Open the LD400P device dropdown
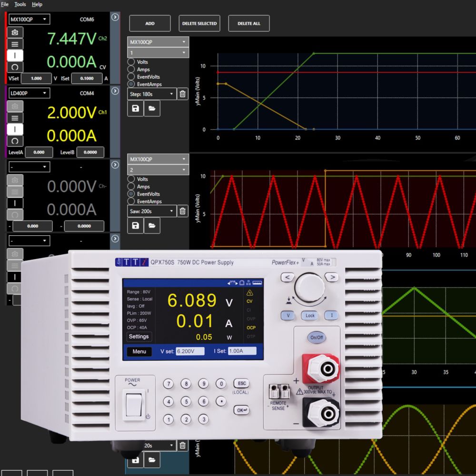476x476 pixels. [x=29, y=93]
